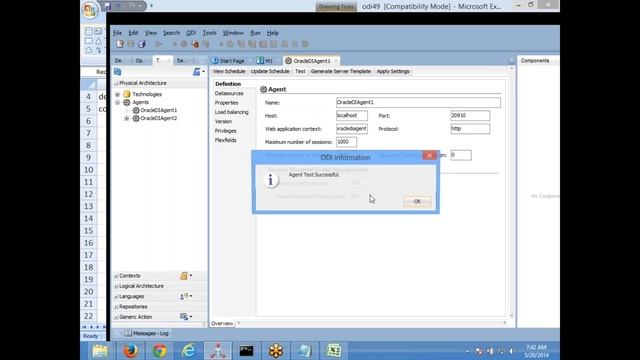Collapse the Agents tree node
This screenshot has width=640, height=360.
point(118,102)
